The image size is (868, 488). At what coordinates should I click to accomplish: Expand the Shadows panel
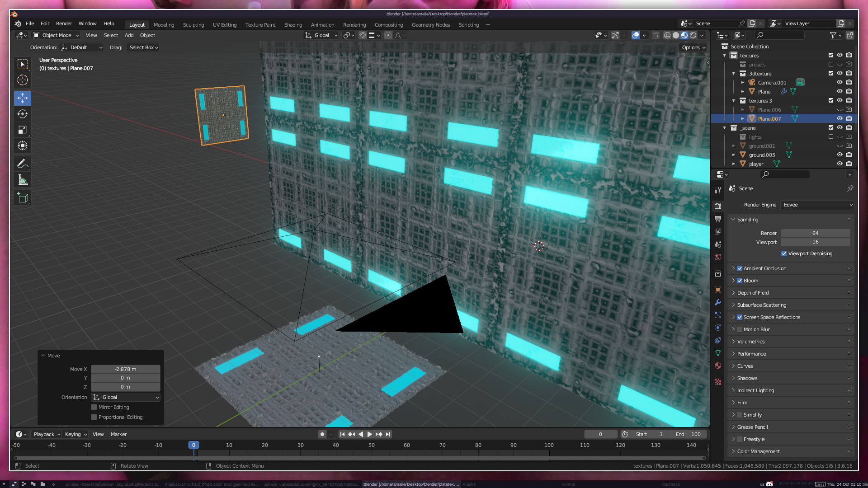pos(747,378)
